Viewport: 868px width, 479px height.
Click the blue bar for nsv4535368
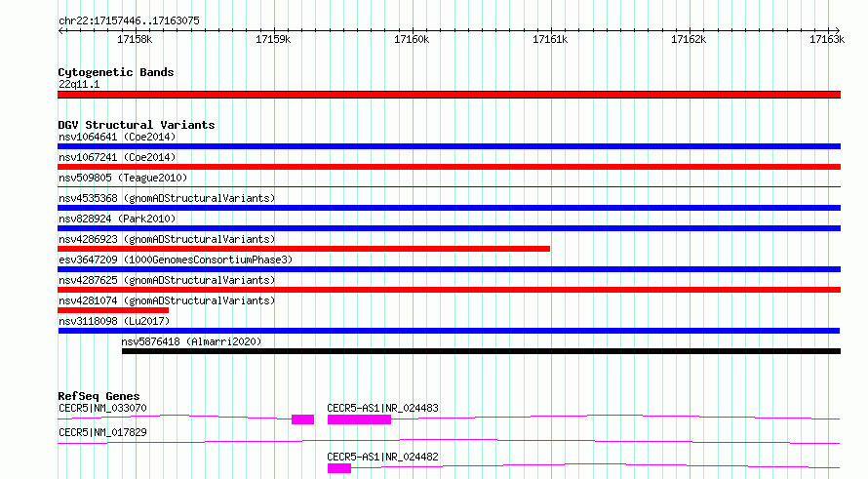point(449,208)
